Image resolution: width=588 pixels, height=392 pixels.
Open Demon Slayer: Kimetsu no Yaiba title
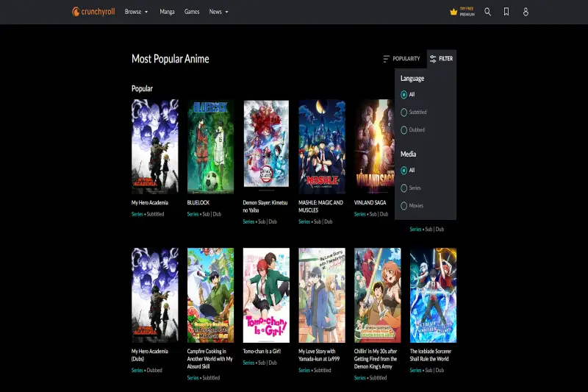[x=265, y=207]
